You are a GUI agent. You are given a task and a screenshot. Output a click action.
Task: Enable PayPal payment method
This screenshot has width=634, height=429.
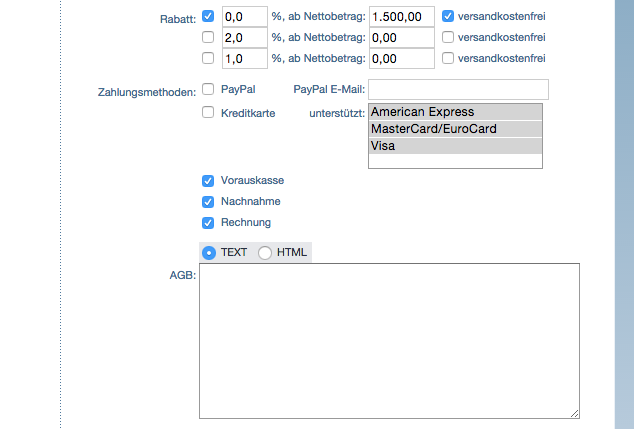pyautogui.click(x=208, y=89)
